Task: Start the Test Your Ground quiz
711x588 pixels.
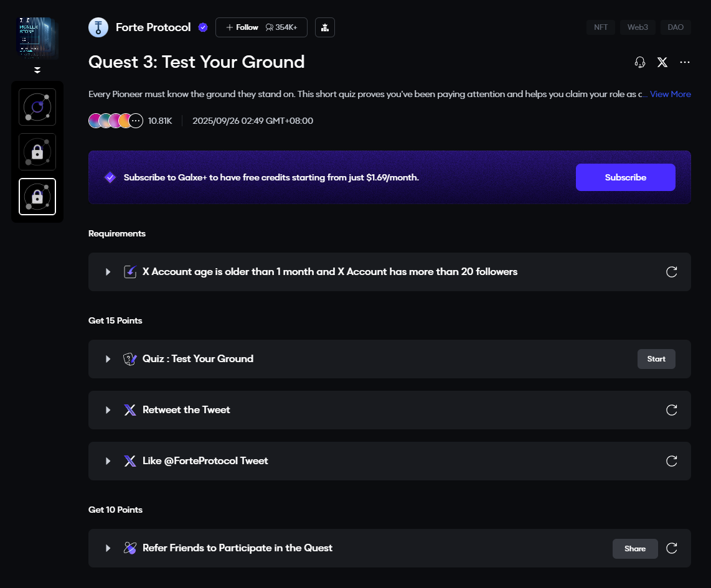Action: pos(656,359)
